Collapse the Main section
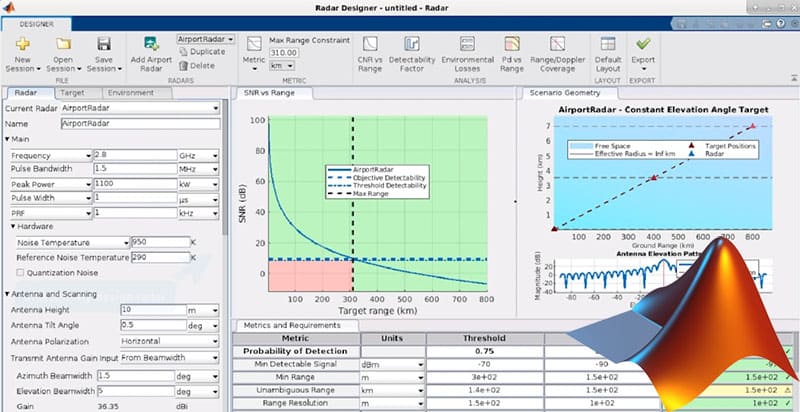800x412 pixels. pos(7,139)
